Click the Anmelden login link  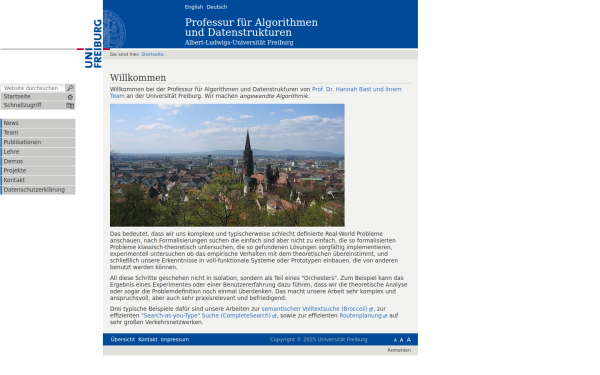point(399,350)
